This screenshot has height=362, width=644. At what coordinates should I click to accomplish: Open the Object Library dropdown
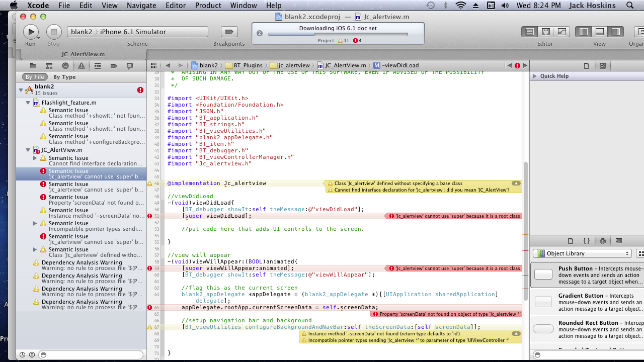click(x=582, y=253)
